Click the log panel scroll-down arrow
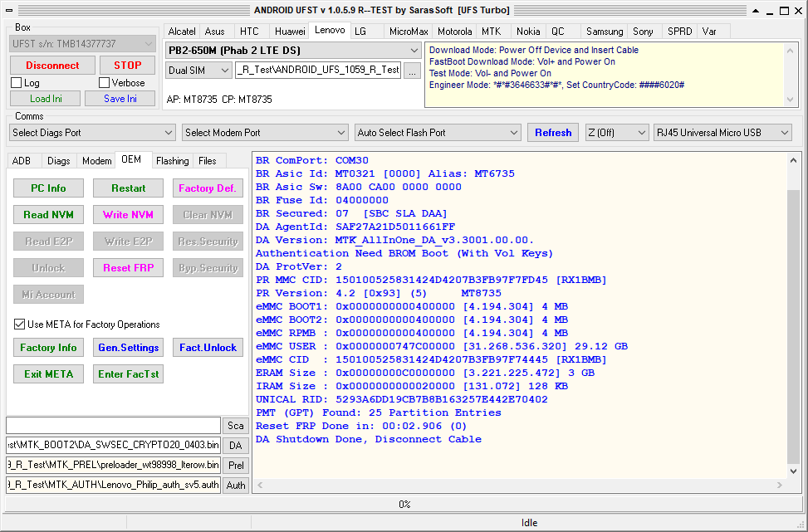 pos(794,471)
